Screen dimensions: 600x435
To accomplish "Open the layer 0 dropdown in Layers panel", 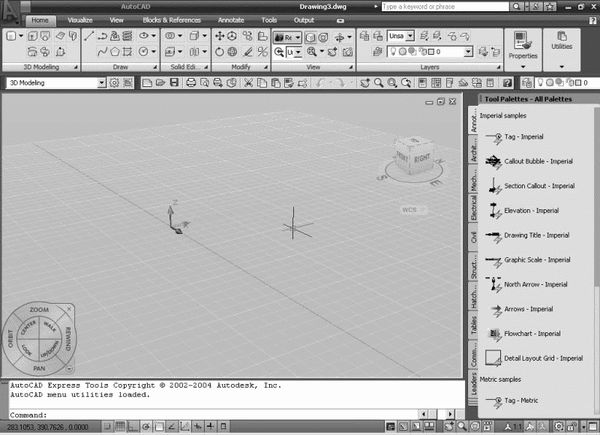I will (468, 52).
